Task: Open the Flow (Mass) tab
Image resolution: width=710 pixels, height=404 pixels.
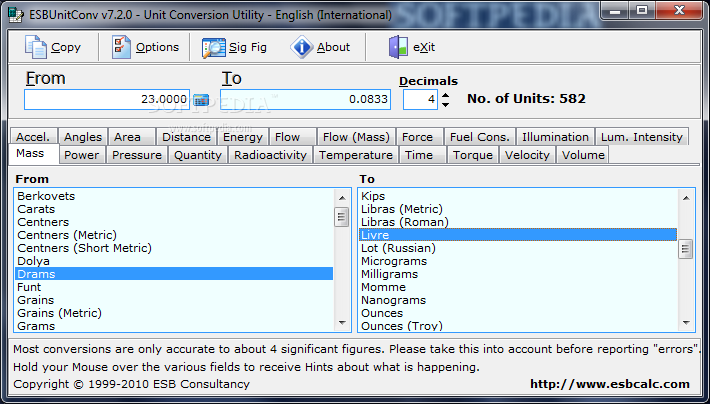Action: 356,137
